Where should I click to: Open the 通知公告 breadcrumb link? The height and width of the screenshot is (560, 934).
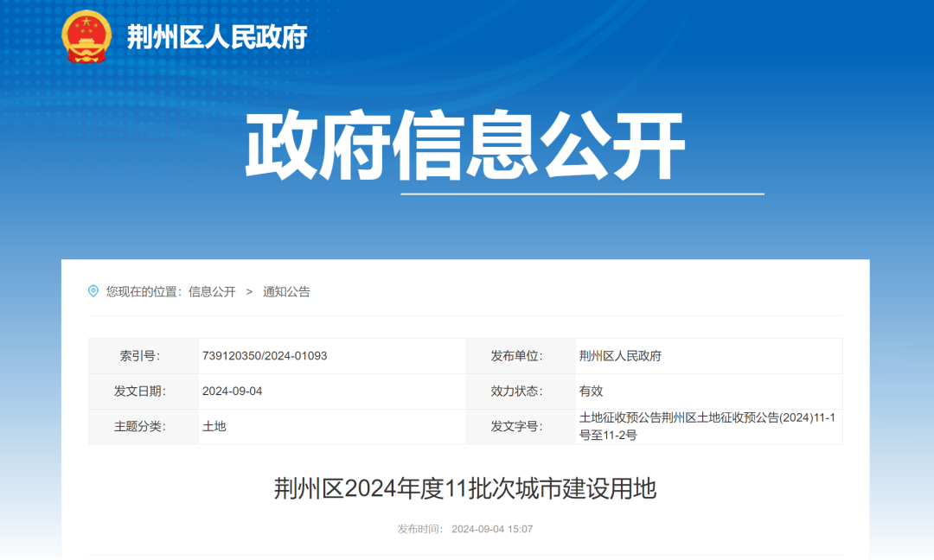(286, 292)
